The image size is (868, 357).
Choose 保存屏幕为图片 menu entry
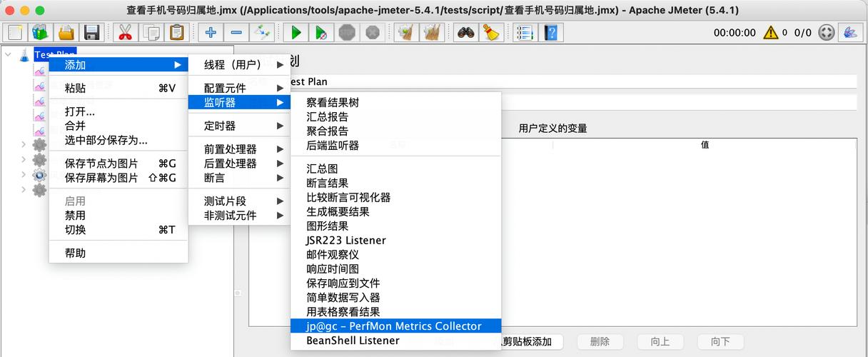coord(118,178)
